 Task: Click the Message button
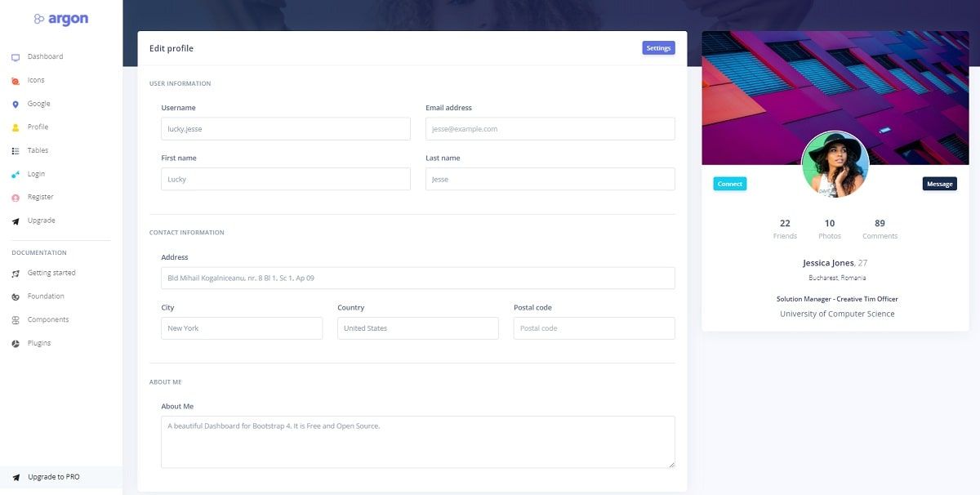coord(939,184)
